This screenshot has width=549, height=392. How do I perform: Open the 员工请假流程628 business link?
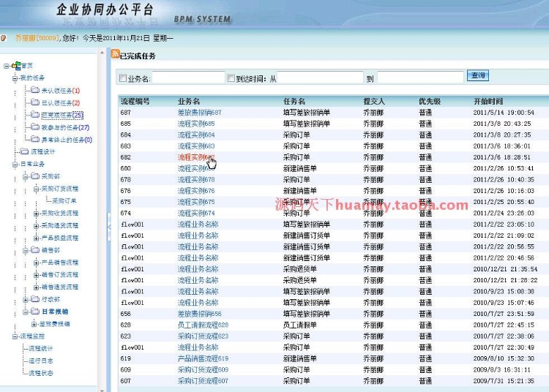pyautogui.click(x=203, y=325)
